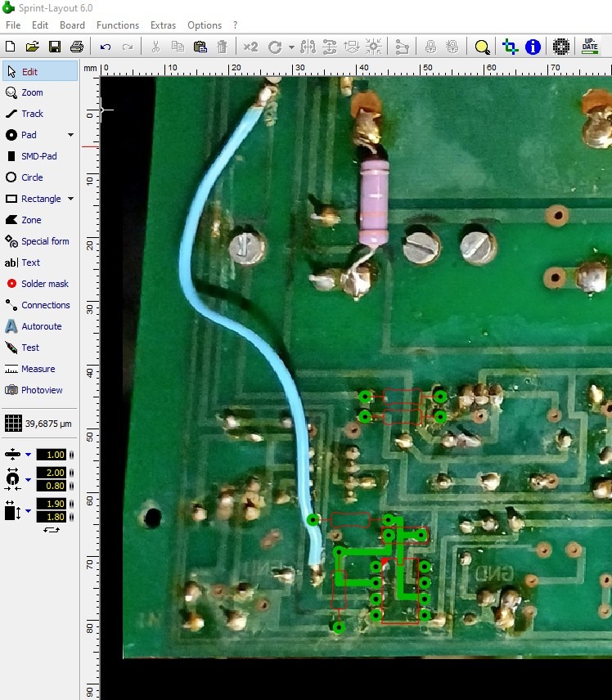The width and height of the screenshot is (612, 700).
Task: Open the File menu
Action: click(13, 25)
